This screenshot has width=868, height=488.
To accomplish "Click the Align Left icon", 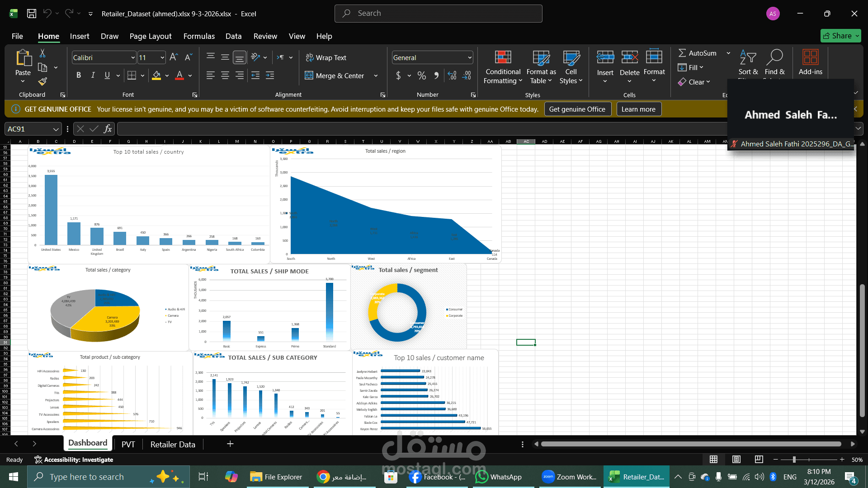I will click(x=211, y=75).
